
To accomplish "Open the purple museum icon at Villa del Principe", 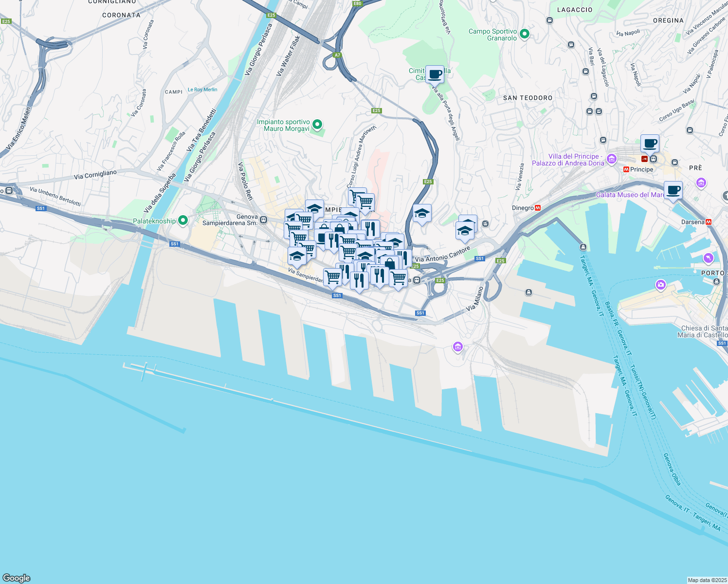I will pyautogui.click(x=612, y=158).
